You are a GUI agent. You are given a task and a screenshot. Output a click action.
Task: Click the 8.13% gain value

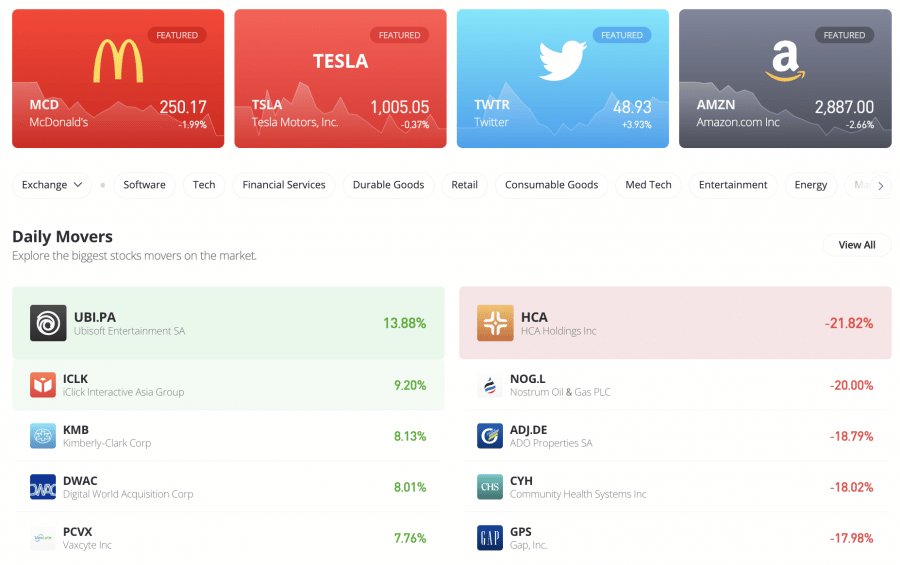(410, 436)
